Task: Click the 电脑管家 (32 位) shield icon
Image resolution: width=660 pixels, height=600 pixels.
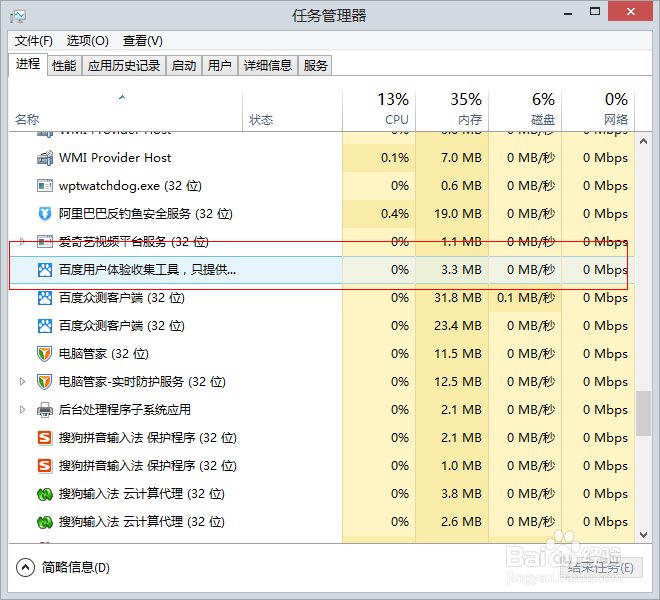Action: [x=45, y=354]
